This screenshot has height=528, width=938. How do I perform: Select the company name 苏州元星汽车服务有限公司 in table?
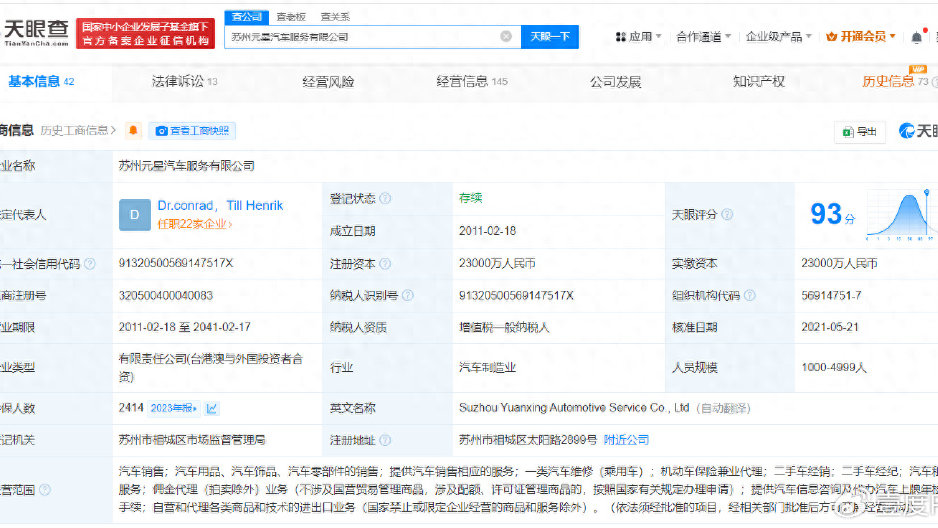187,166
